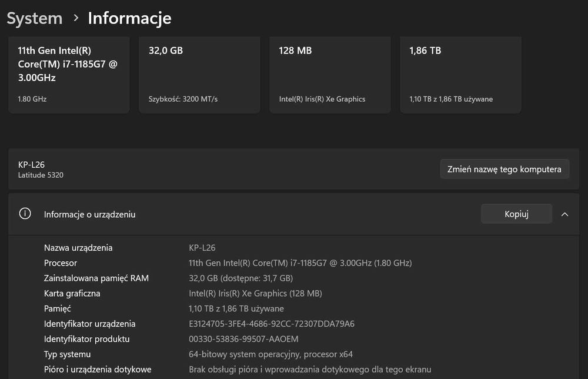Open the 1,86 TB storage card
Screen dimensions: 588x379
[x=460, y=75]
